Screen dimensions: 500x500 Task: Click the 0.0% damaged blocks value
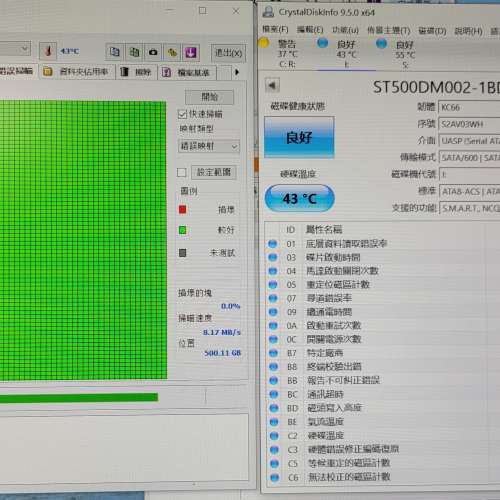coord(230,306)
